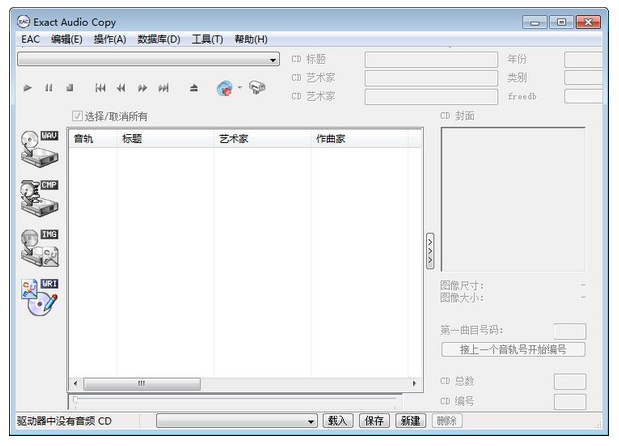Open the 编辑(E) menu

tap(66, 39)
